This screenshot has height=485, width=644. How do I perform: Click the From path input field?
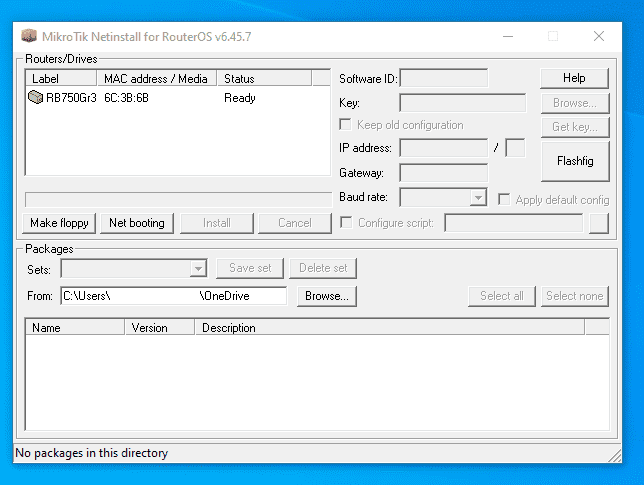(x=172, y=296)
